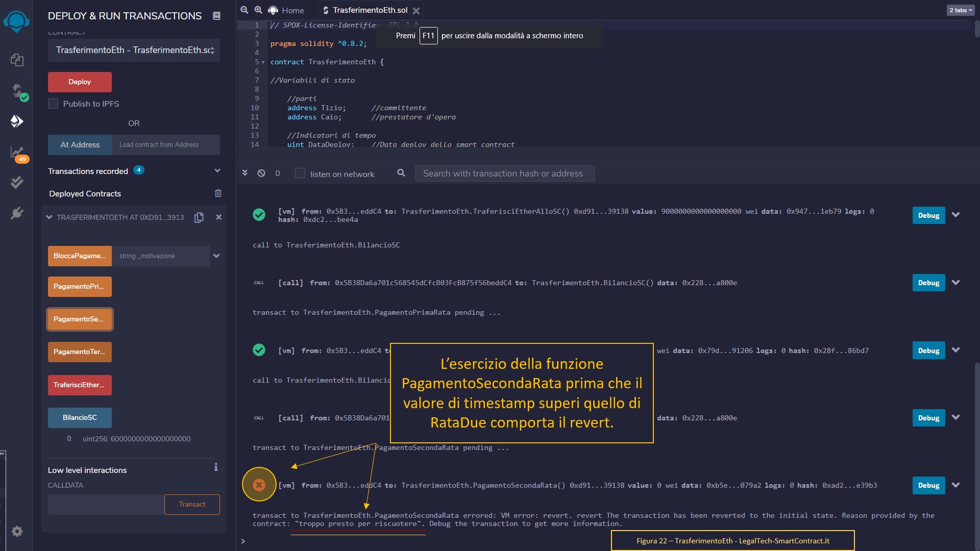
Task: Expand BloccaPagamento function parameters
Action: coord(216,256)
